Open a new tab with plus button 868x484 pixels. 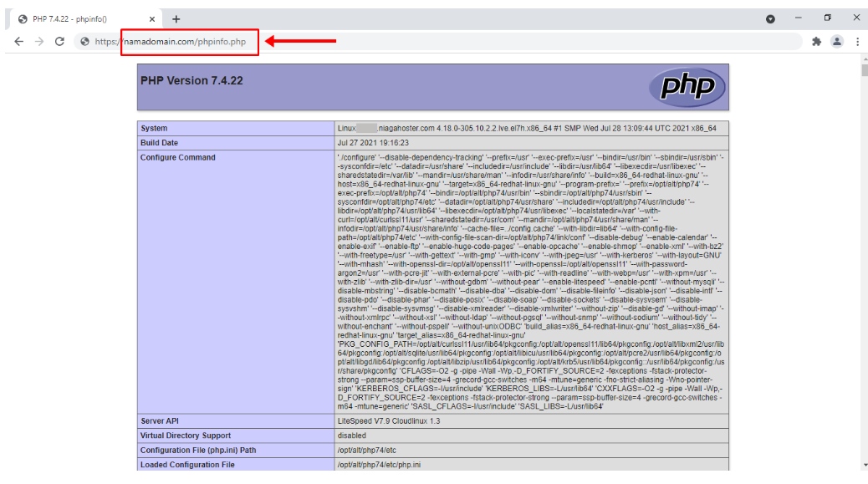[x=176, y=18]
